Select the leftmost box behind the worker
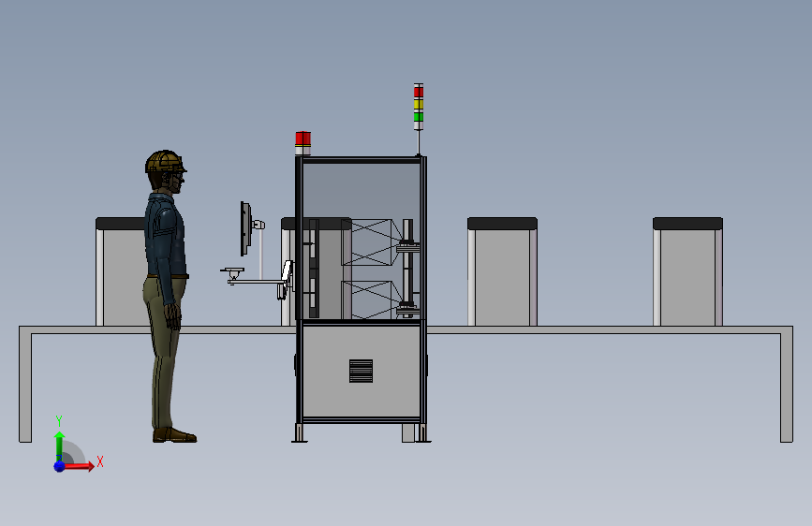Image resolution: width=812 pixels, height=526 pixels. pos(122,271)
